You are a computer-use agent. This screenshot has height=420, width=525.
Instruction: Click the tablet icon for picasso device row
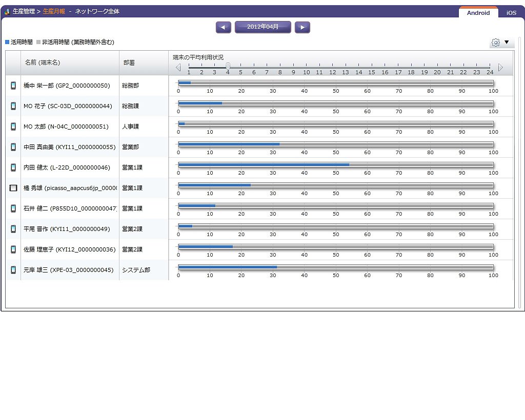(13, 188)
